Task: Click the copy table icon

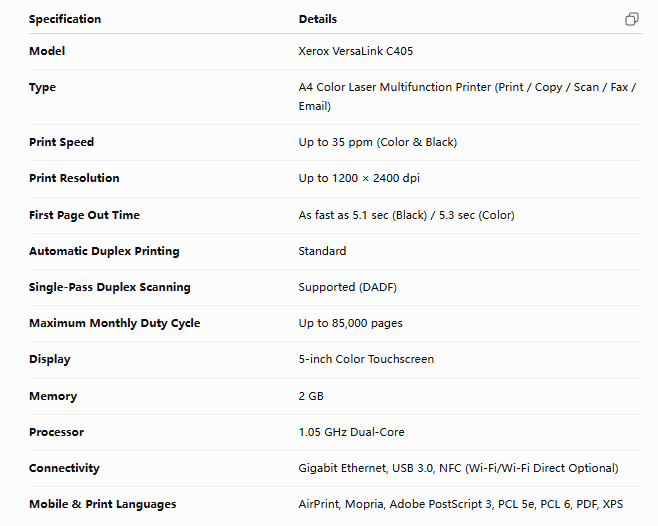Action: point(632,19)
